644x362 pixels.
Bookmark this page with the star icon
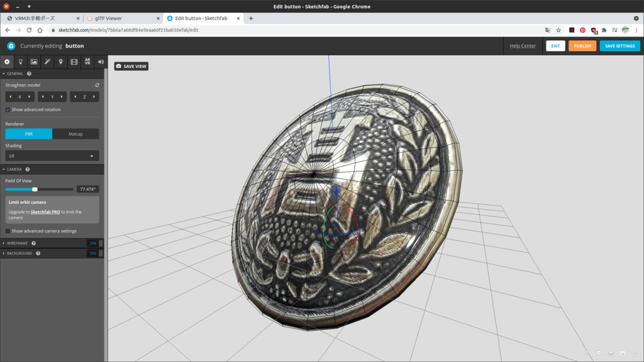(558, 30)
